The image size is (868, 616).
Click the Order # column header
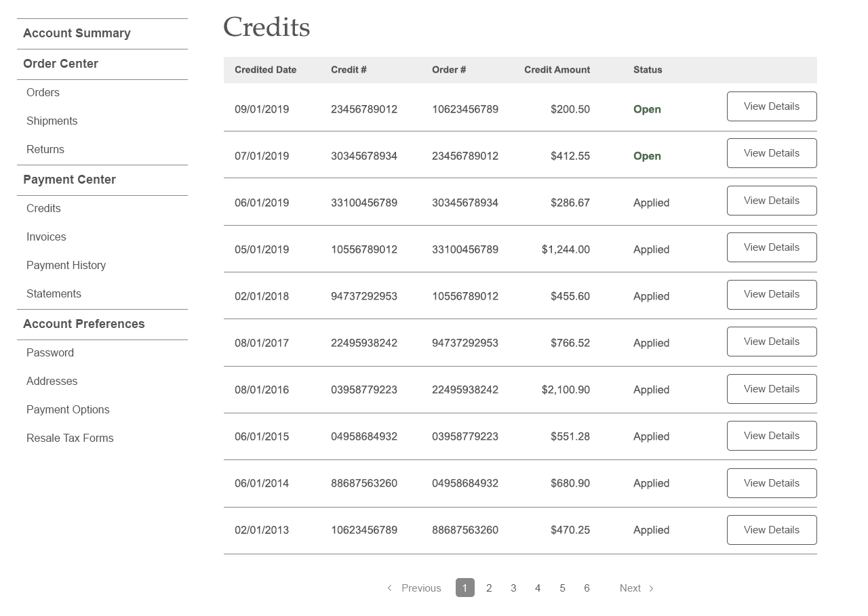pyautogui.click(x=449, y=70)
